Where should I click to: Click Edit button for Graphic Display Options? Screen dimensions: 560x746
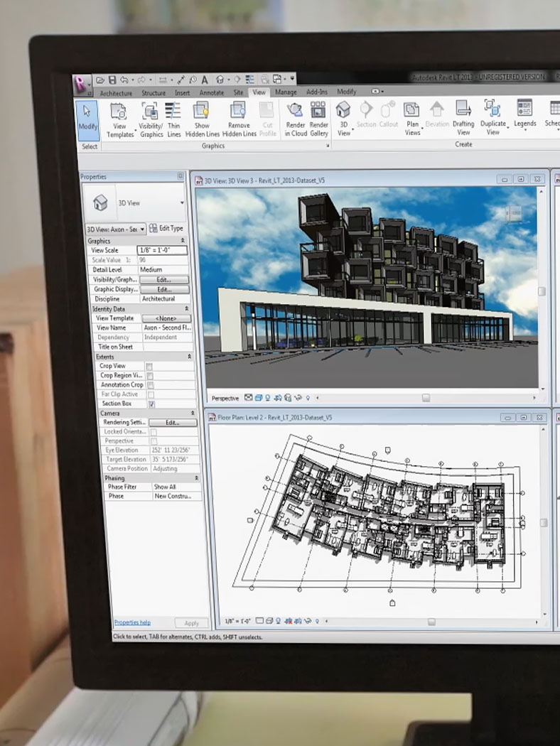(x=164, y=289)
